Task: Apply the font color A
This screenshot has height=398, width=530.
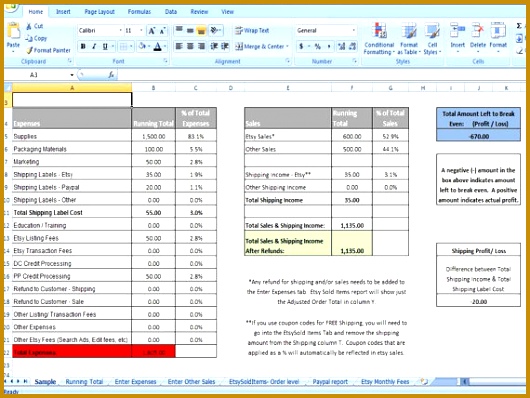Action: point(158,46)
